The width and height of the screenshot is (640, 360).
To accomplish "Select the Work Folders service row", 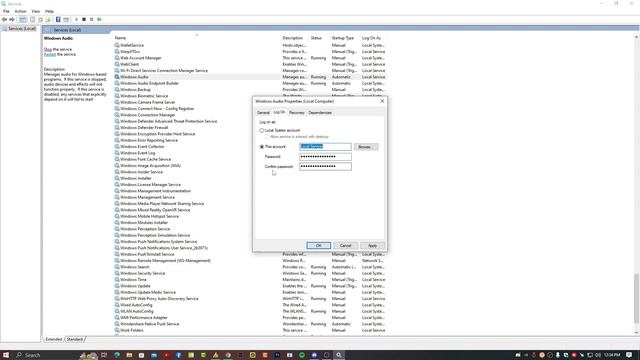I will point(250,330).
